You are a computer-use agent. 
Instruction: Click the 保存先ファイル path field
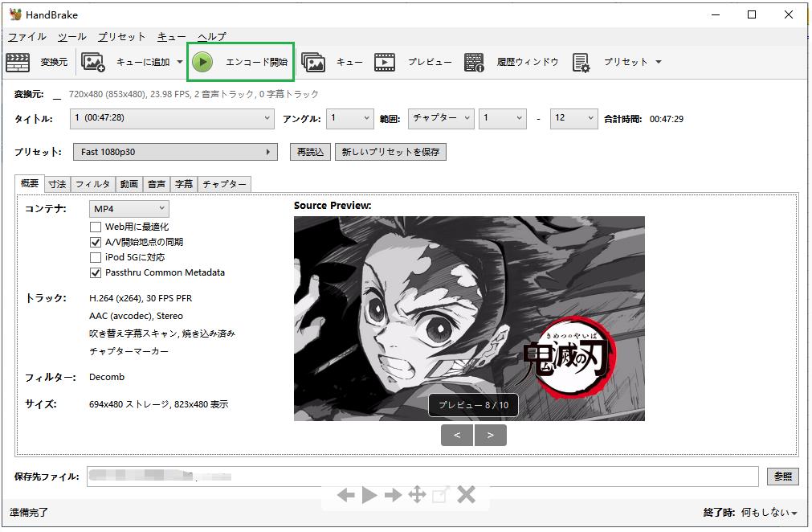pos(422,476)
